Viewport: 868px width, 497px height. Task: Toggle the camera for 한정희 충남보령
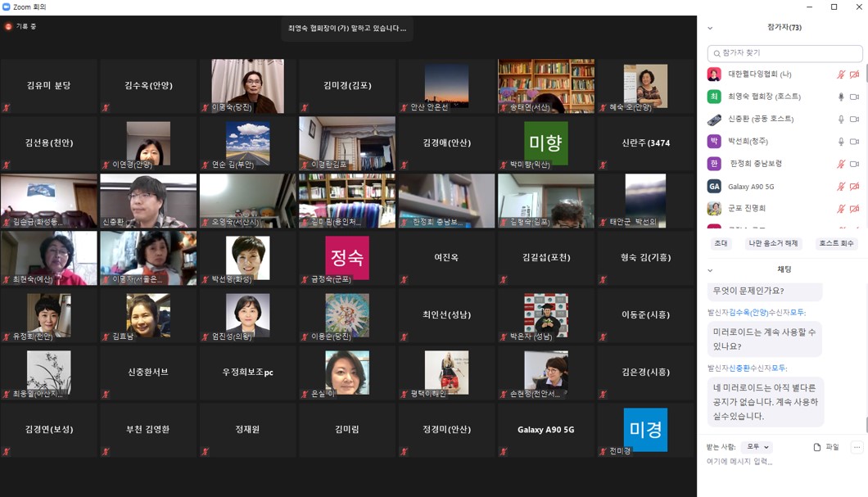854,164
